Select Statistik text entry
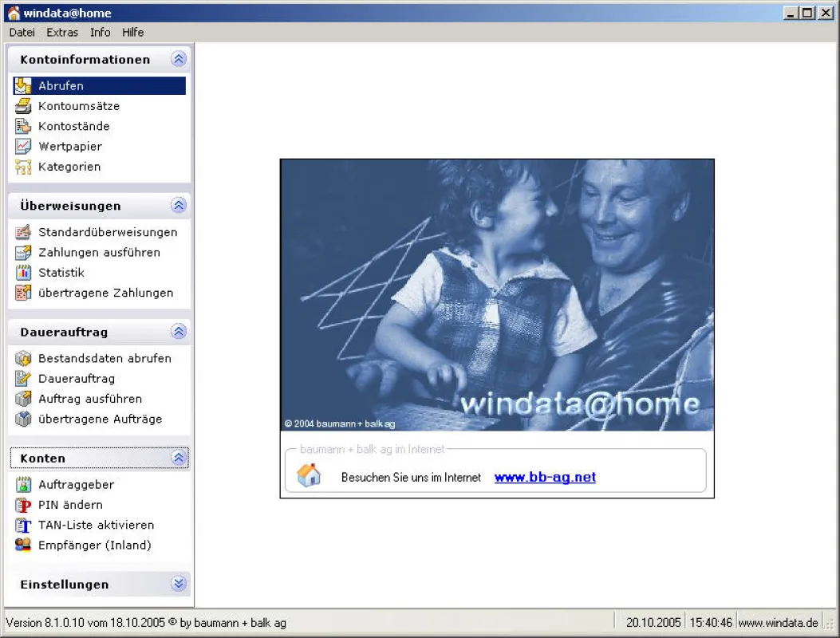The height and width of the screenshot is (638, 840). coord(61,273)
